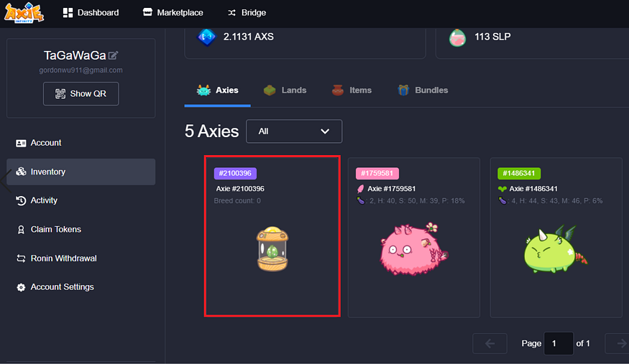Click the Axie #1486341 name text
Image resolution: width=629 pixels, height=364 pixels.
[533, 189]
